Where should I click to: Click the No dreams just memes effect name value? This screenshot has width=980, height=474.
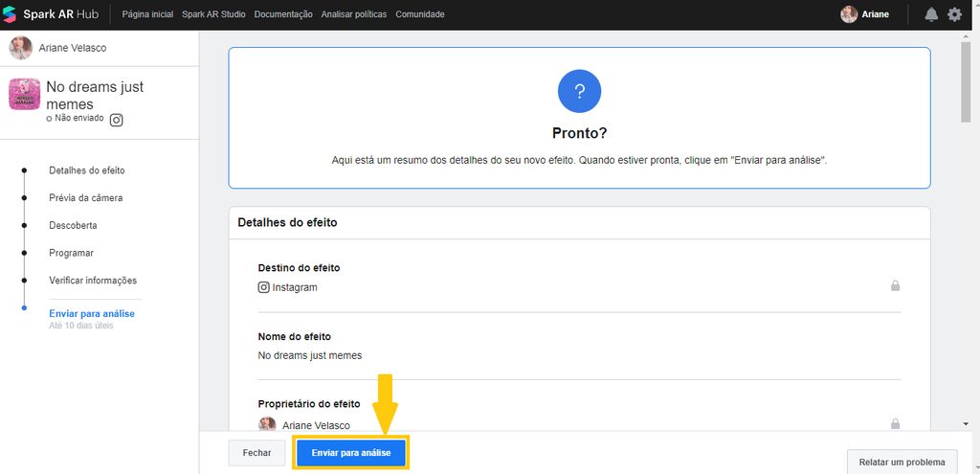click(310, 355)
